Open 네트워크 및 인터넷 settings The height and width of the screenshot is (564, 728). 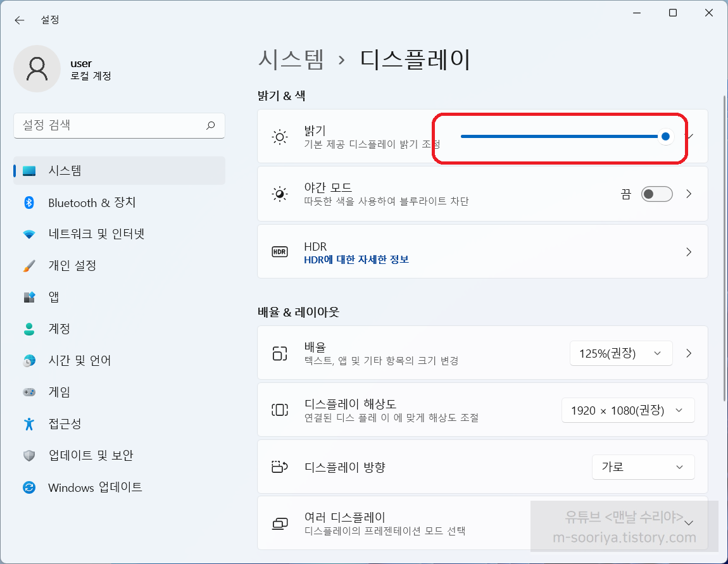pos(97,234)
